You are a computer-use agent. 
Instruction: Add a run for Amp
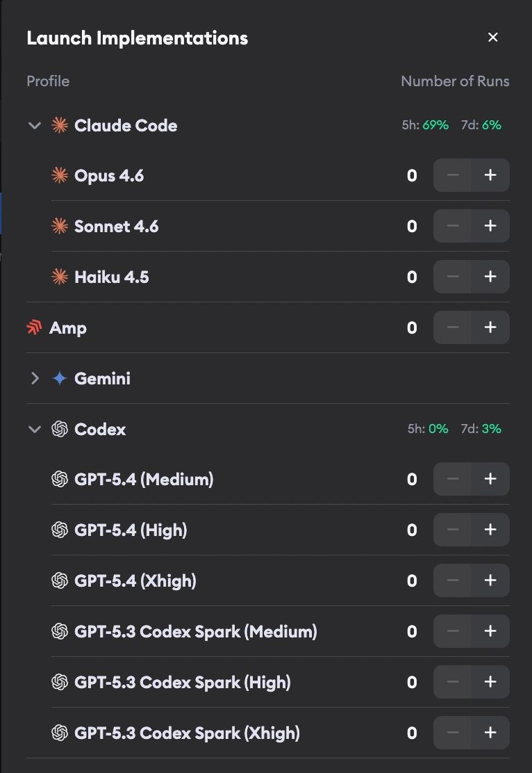pos(490,327)
